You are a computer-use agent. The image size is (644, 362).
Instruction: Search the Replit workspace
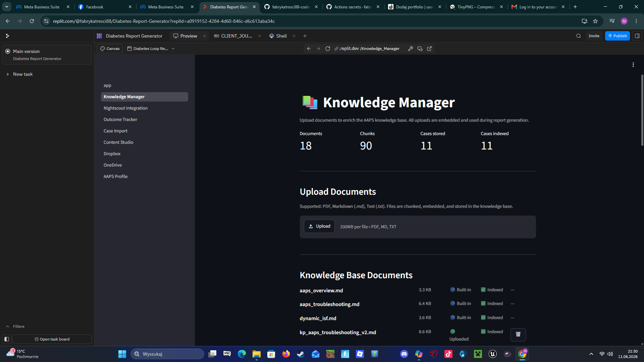(579, 36)
